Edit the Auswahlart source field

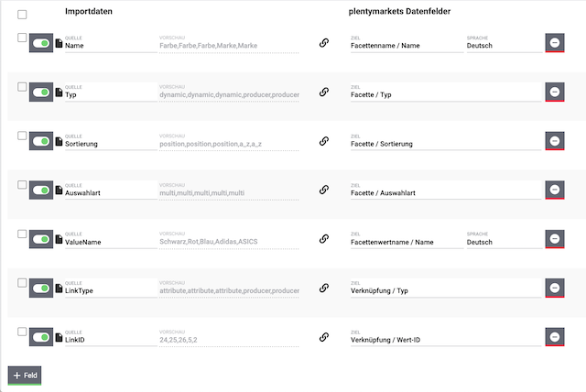click(110, 193)
